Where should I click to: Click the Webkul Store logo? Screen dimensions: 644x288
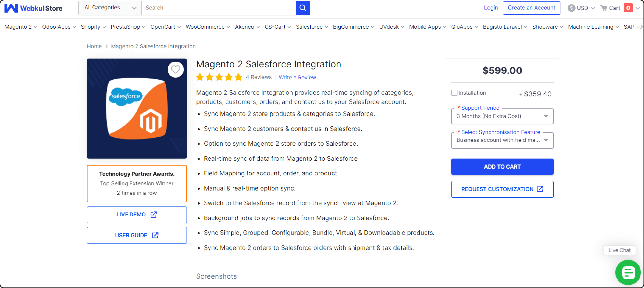[x=33, y=8]
